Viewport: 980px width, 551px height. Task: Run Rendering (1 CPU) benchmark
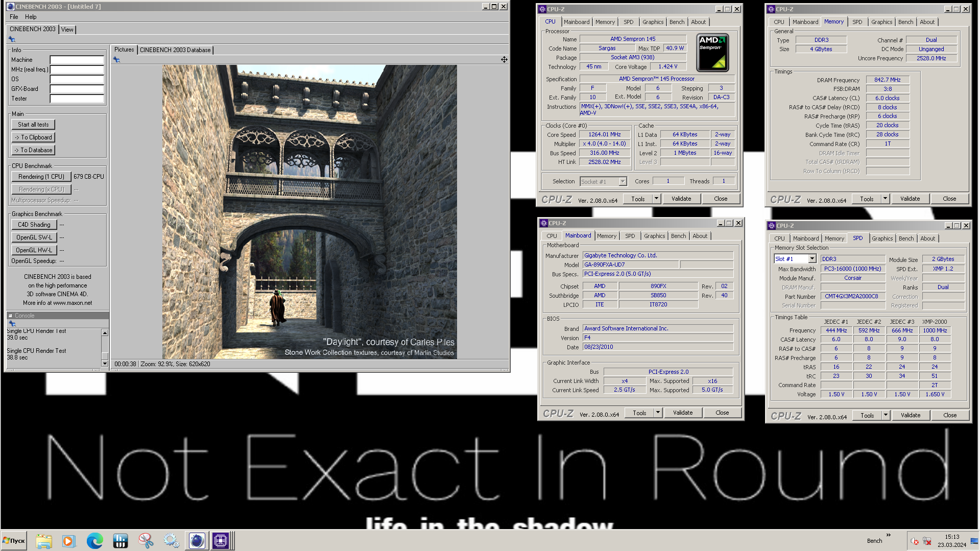41,177
